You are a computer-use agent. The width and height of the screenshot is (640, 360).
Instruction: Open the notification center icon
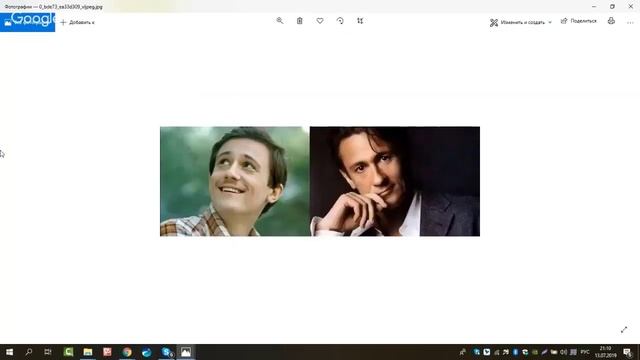pyautogui.click(x=628, y=352)
